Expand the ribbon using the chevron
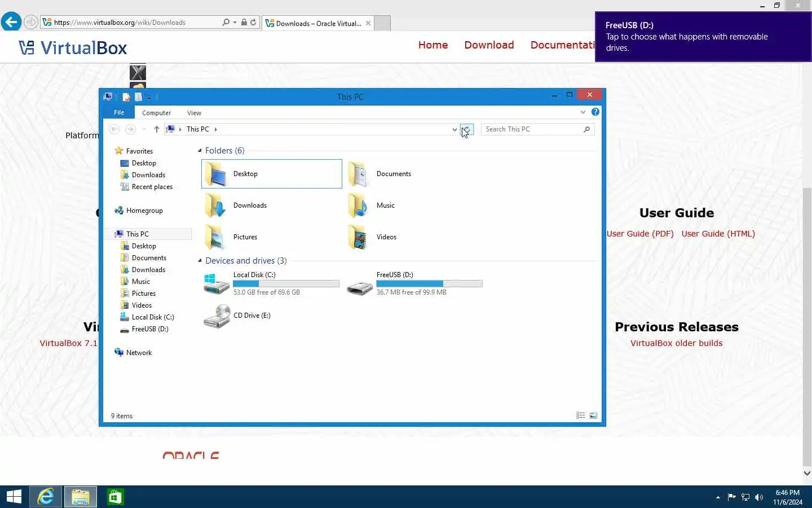812x508 pixels. coord(583,112)
